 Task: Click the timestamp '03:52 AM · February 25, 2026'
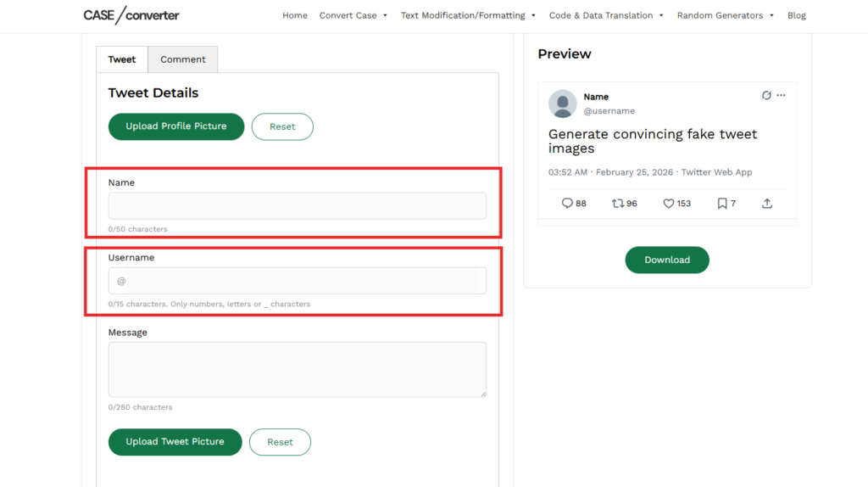pyautogui.click(x=610, y=172)
